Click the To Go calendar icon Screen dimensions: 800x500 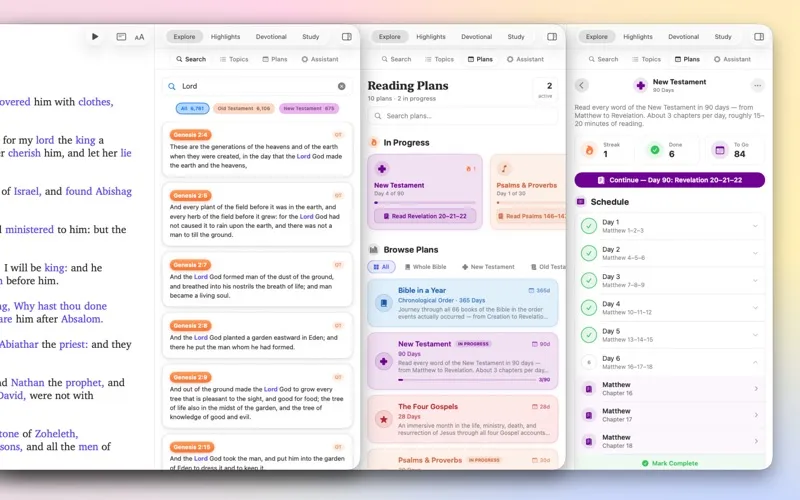point(720,150)
